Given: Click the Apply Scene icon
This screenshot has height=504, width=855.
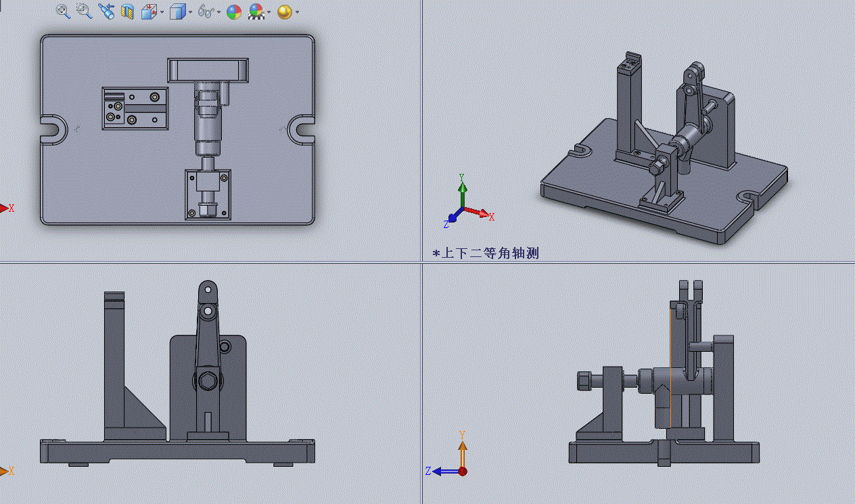Looking at the screenshot, I should click(x=256, y=12).
